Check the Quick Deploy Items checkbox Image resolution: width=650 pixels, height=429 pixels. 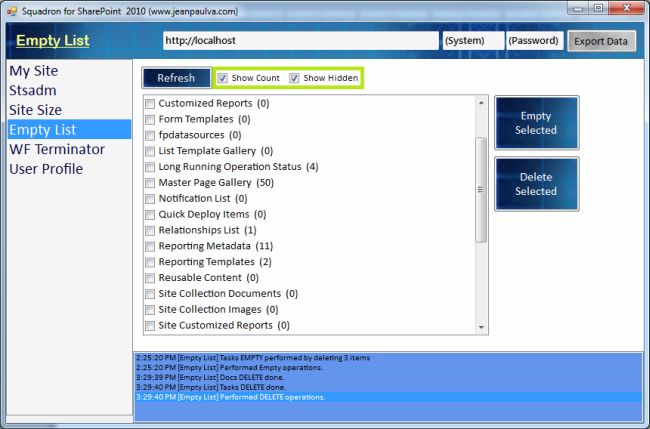(x=150, y=215)
